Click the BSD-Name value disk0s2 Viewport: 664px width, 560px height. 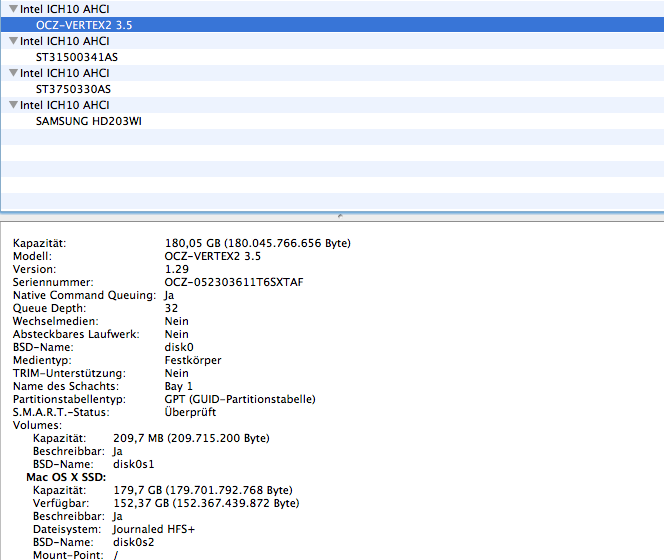point(133,542)
